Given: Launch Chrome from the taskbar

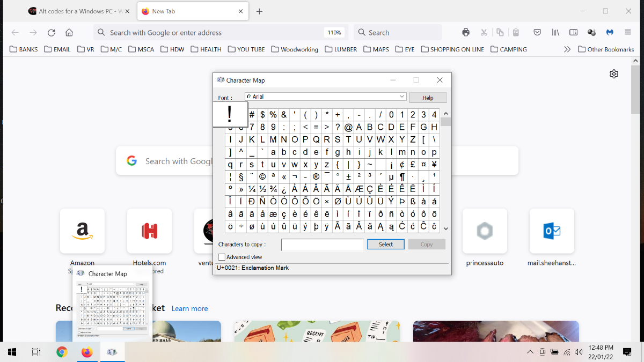Looking at the screenshot, I should pos(62,352).
